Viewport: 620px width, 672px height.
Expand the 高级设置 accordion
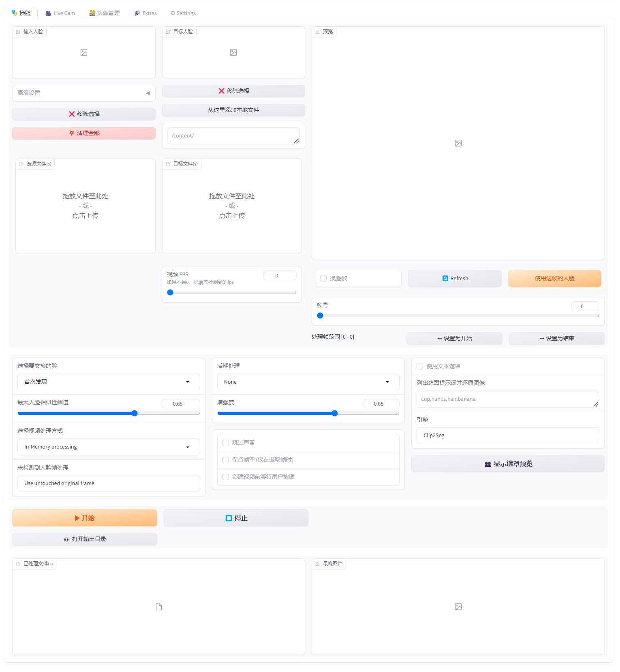(x=83, y=93)
